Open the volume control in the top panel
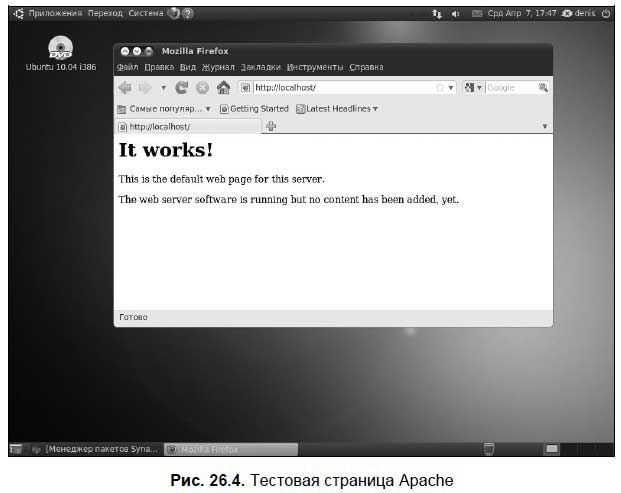The width and height of the screenshot is (621, 493). click(x=456, y=14)
